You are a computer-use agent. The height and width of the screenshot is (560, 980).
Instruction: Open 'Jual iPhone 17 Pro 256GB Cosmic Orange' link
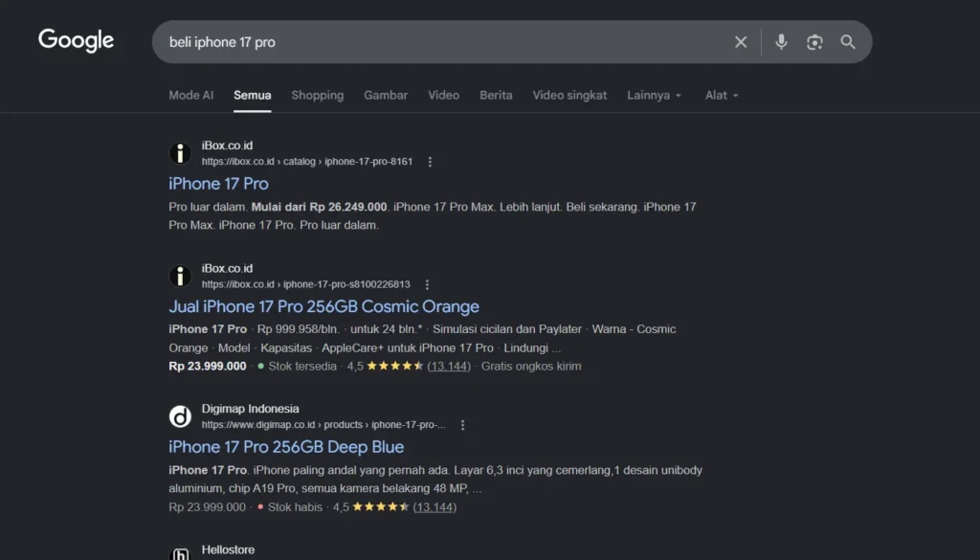(x=323, y=306)
